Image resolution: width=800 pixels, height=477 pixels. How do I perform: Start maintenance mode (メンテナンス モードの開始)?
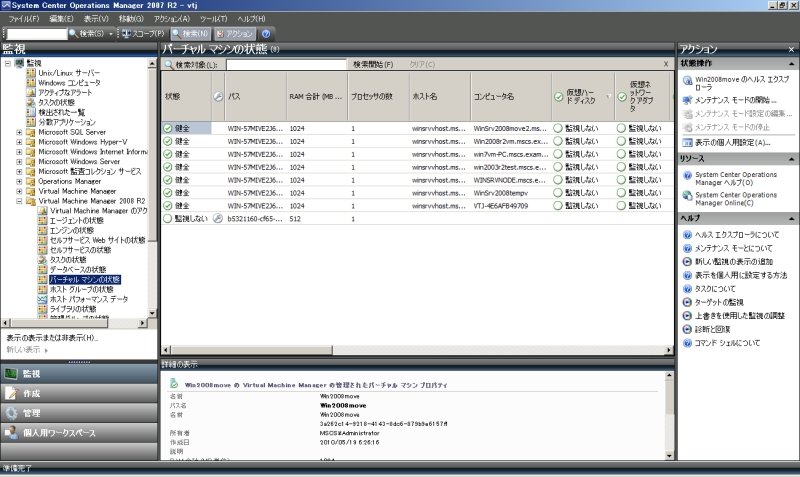point(730,100)
